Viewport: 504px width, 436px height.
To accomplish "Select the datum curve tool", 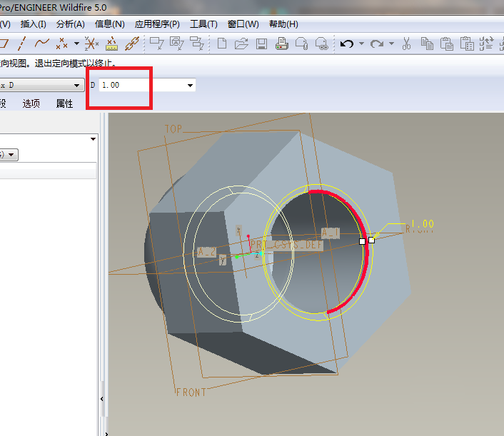I will (42, 44).
